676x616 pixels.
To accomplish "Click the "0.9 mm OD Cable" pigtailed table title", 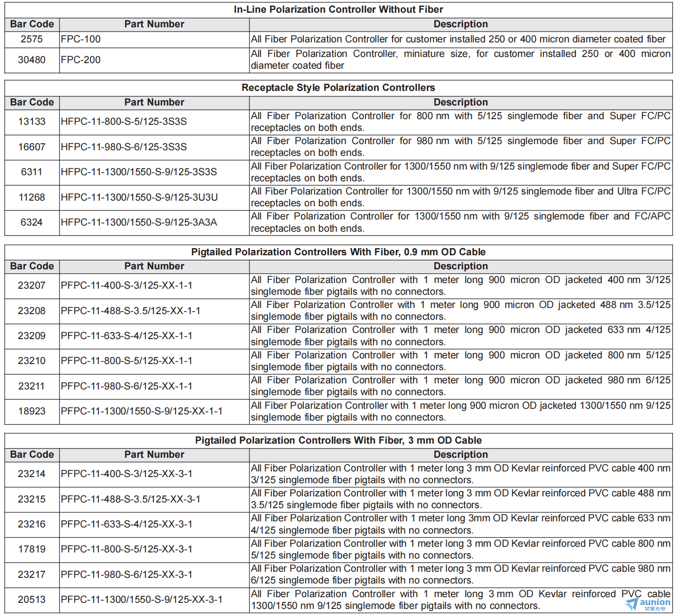I will click(x=338, y=252).
